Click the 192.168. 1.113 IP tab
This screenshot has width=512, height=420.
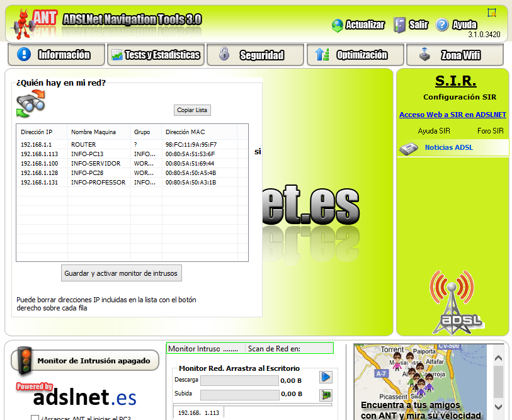[198, 413]
